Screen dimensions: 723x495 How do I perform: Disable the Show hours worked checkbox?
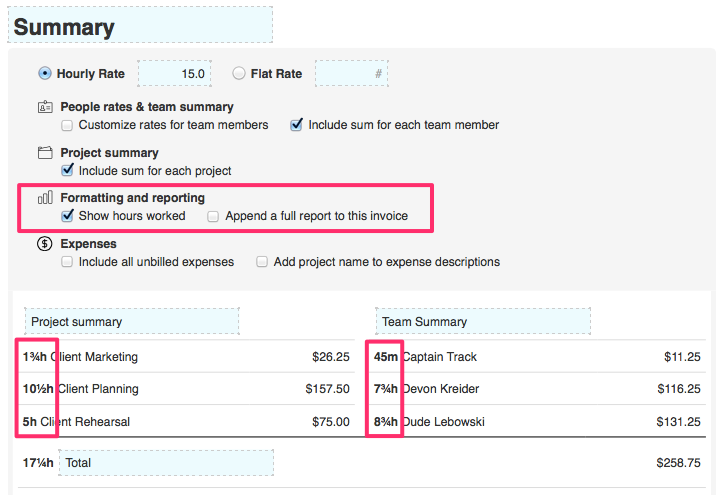(67, 216)
